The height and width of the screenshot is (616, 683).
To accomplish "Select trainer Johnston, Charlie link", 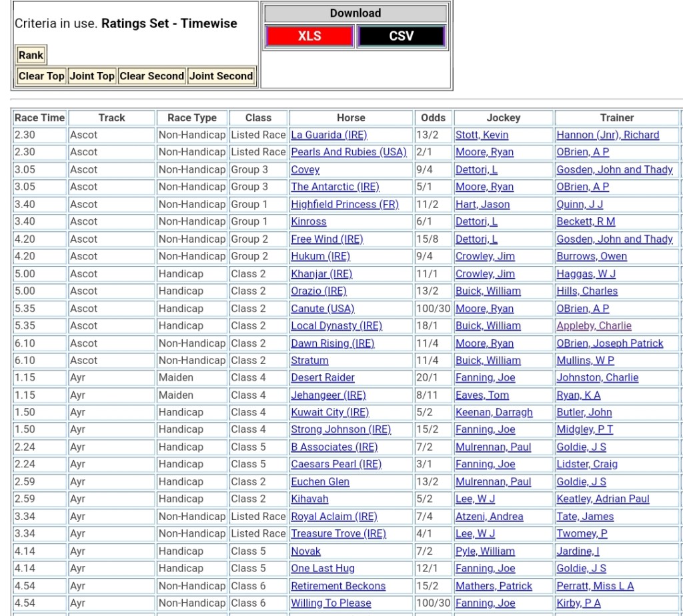I will [x=598, y=377].
